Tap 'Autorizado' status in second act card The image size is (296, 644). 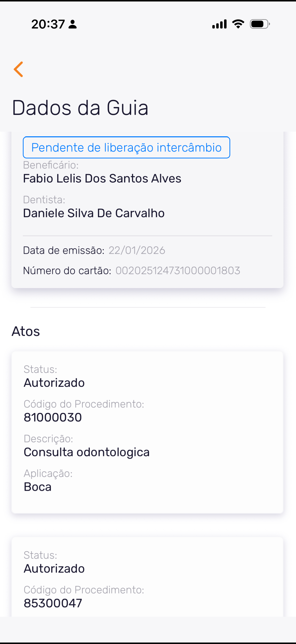pos(54,569)
